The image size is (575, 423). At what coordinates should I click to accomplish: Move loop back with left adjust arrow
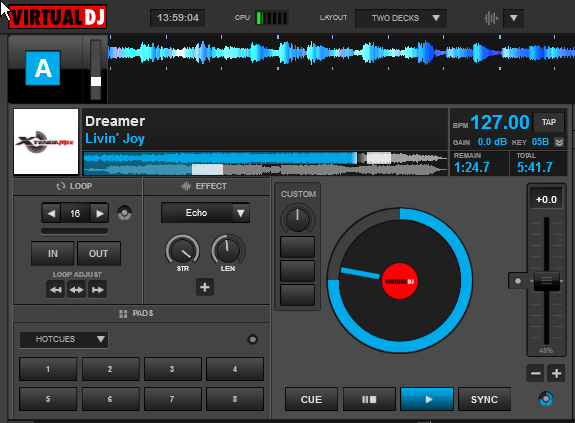point(56,290)
